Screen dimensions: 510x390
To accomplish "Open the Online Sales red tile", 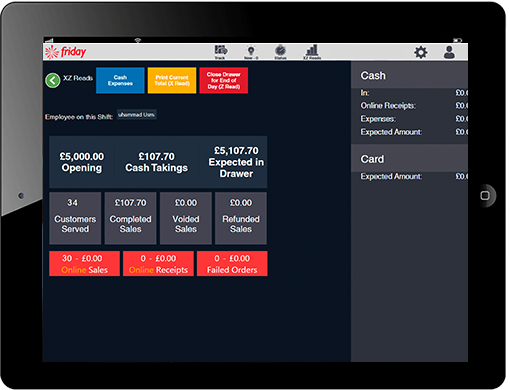I will coord(84,264).
